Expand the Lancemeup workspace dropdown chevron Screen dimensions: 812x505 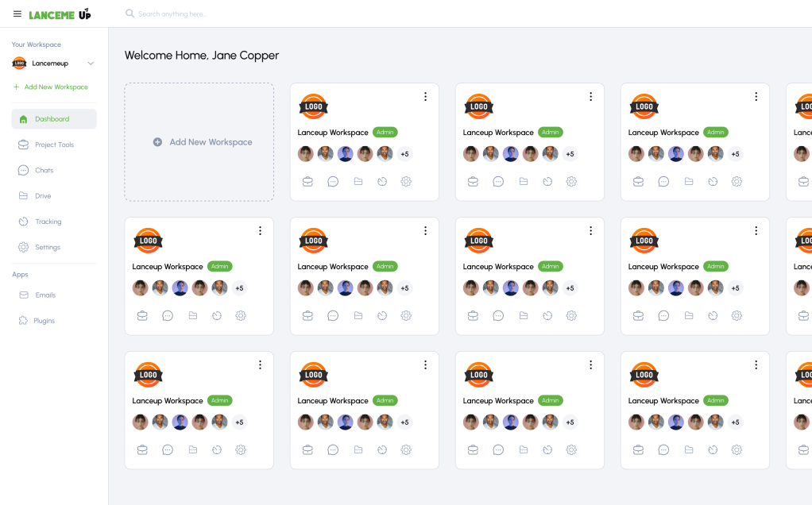coord(91,64)
